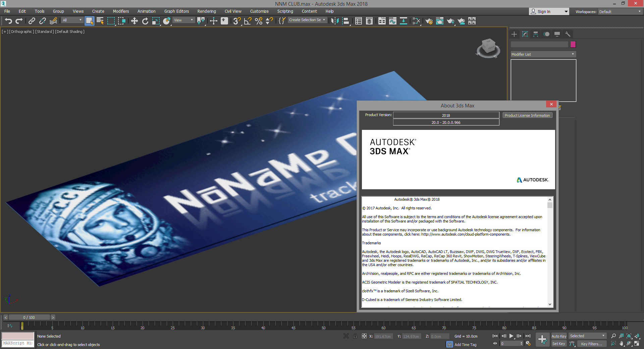Open the Modifiers menu

coord(121,11)
